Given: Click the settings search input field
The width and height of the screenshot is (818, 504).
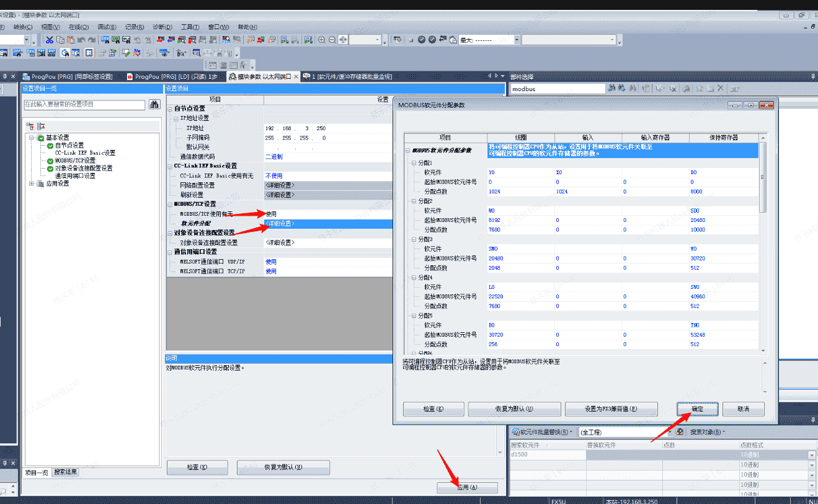Looking at the screenshot, I should pos(84,105).
